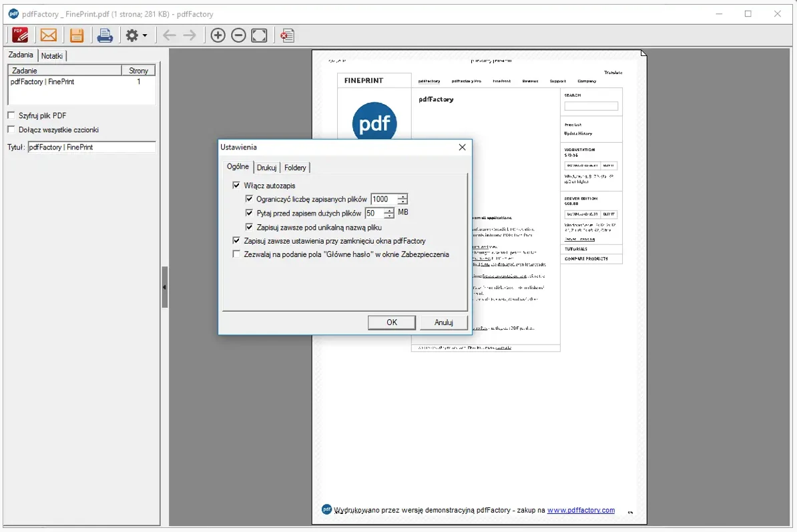Zoom out with the minus circle icon
Screen dimensions: 797x532
238,35
